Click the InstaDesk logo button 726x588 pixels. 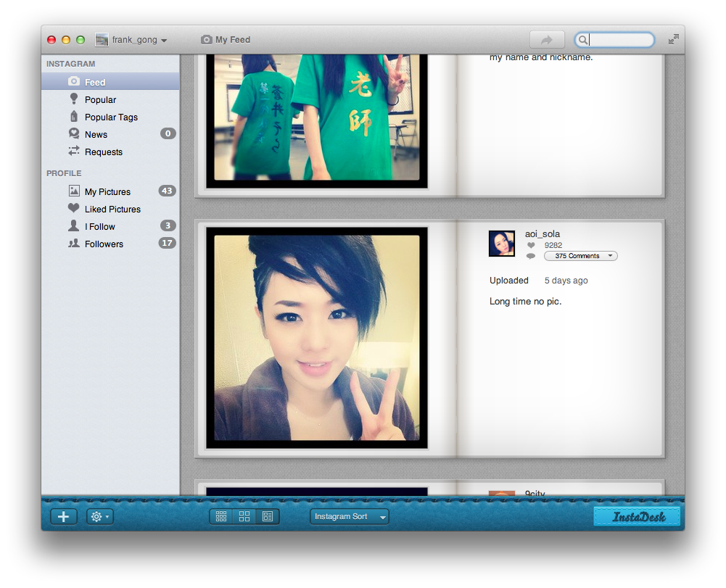637,517
